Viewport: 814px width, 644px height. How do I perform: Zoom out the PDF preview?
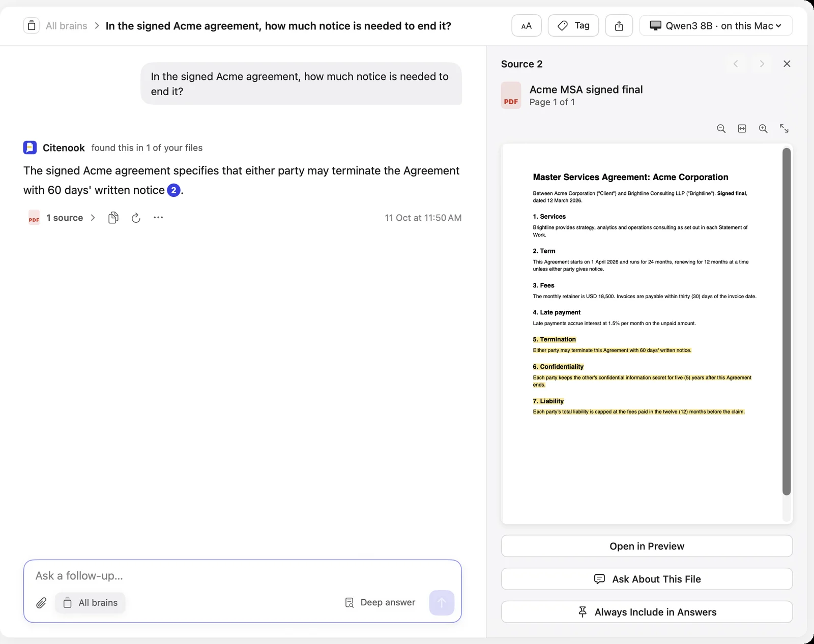[721, 129]
